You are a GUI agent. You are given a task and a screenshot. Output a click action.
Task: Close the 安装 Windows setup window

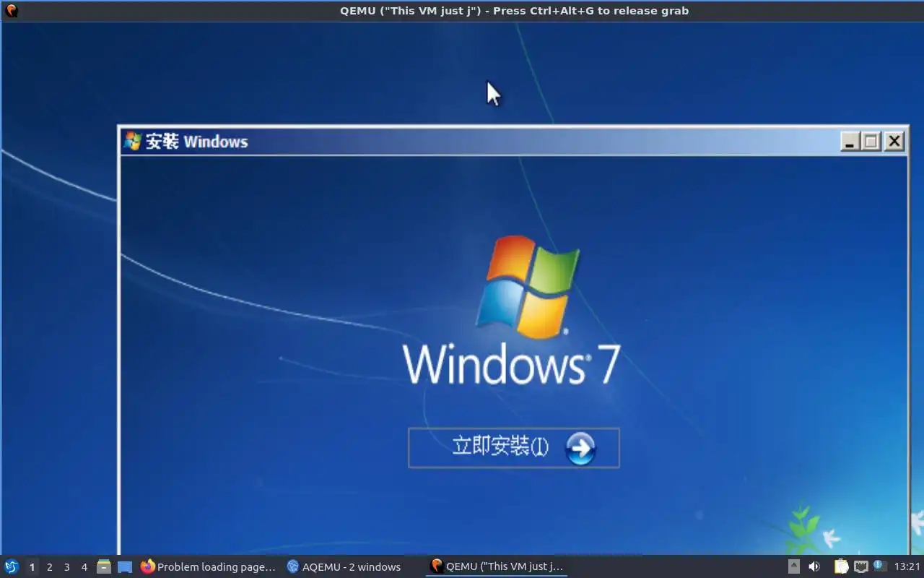pyautogui.click(x=894, y=142)
